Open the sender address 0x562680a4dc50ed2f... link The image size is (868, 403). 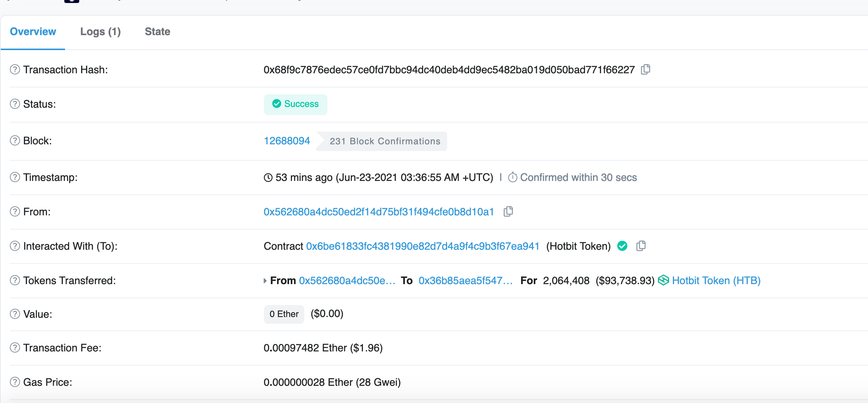coord(379,212)
